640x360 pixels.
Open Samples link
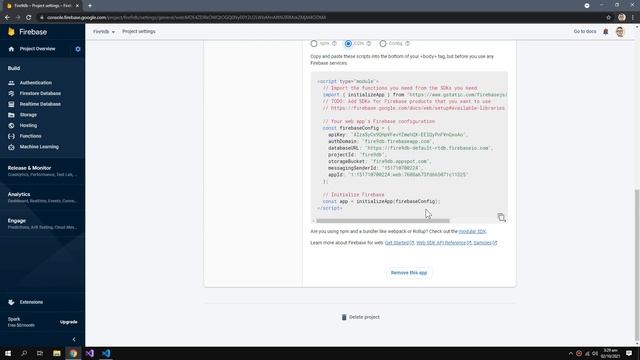pyautogui.click(x=485, y=243)
